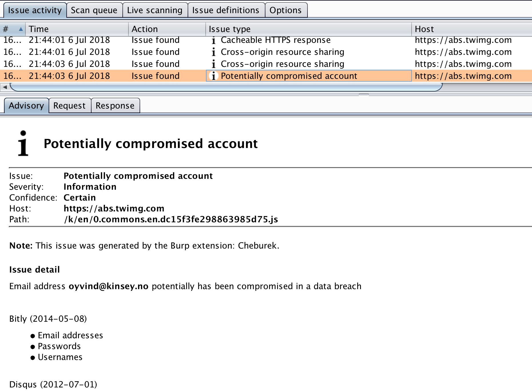View the Request tab
The image size is (532, 392).
pyautogui.click(x=70, y=106)
